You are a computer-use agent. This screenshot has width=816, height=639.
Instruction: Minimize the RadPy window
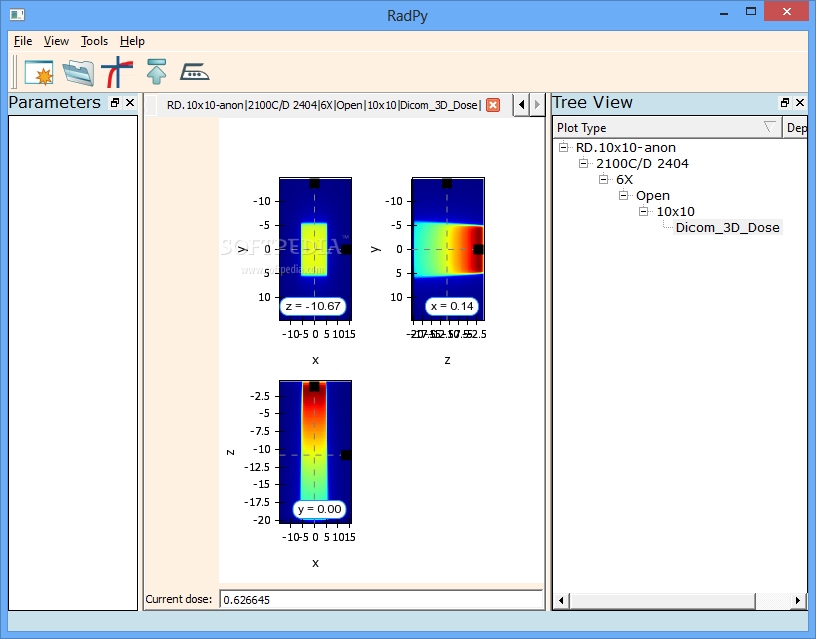click(724, 12)
